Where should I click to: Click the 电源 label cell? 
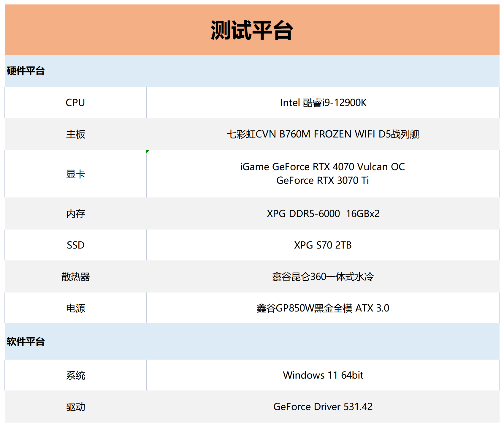[x=75, y=308]
